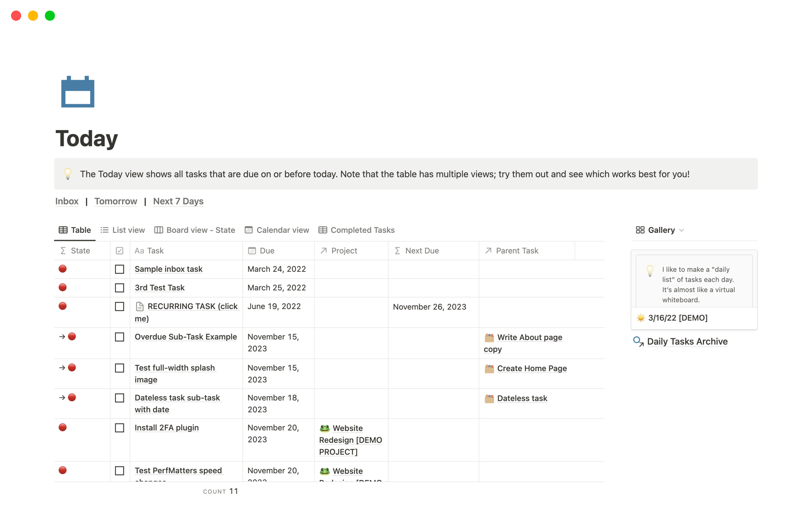Open the Daily Tasks Archive page
Viewport: 812px width, 508px height.
click(x=687, y=341)
